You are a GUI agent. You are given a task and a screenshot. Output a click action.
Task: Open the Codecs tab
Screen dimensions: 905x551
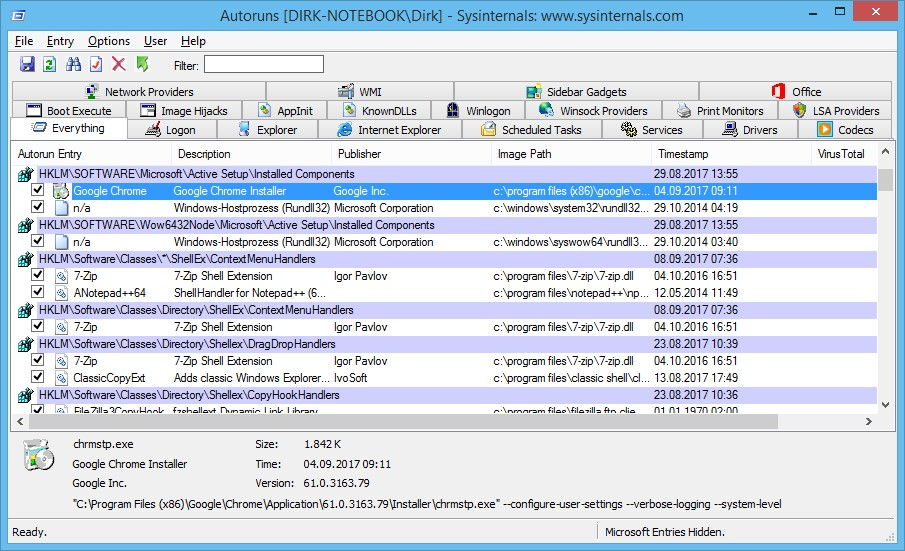coord(846,130)
